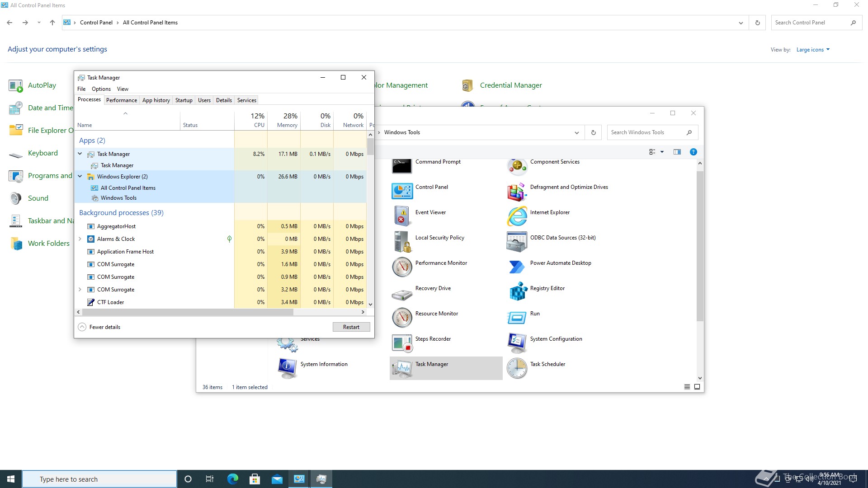Open the Credential Manager icon
The image size is (868, 488).
click(x=467, y=85)
